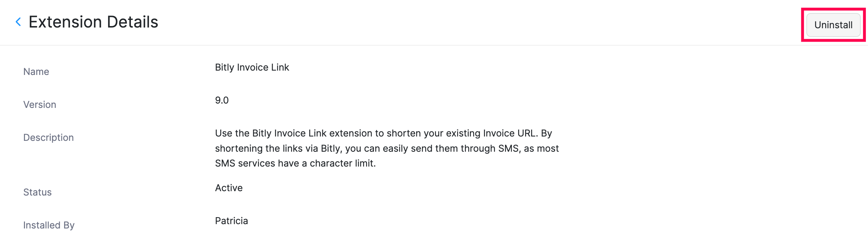Click the extension name value beside Name
Image resolution: width=868 pixels, height=252 pixels.
pos(252,67)
